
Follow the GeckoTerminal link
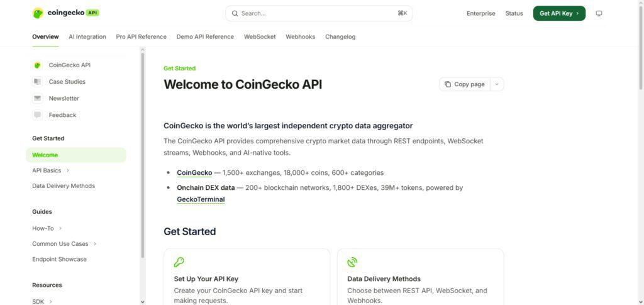pyautogui.click(x=201, y=199)
